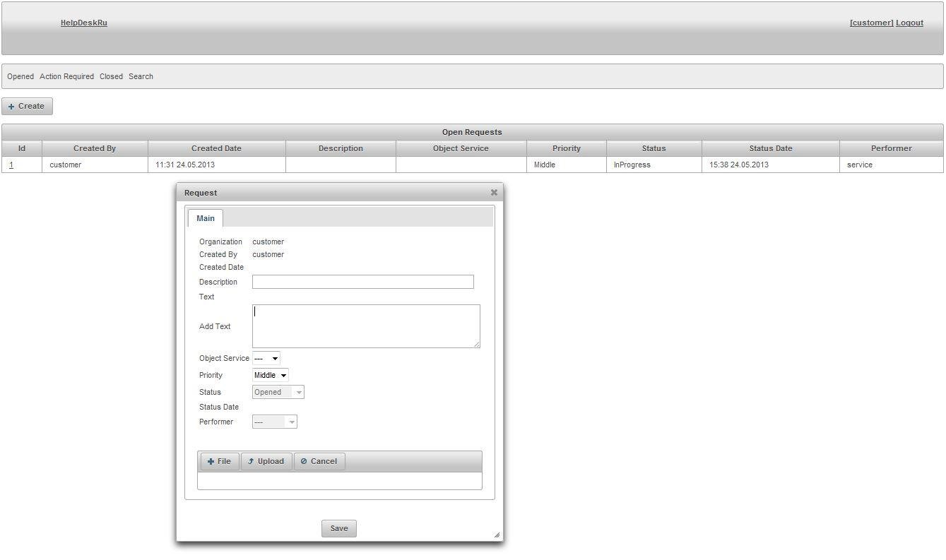The width and height of the screenshot is (946, 560).
Task: Click the Upload arrow icon
Action: [x=251, y=461]
